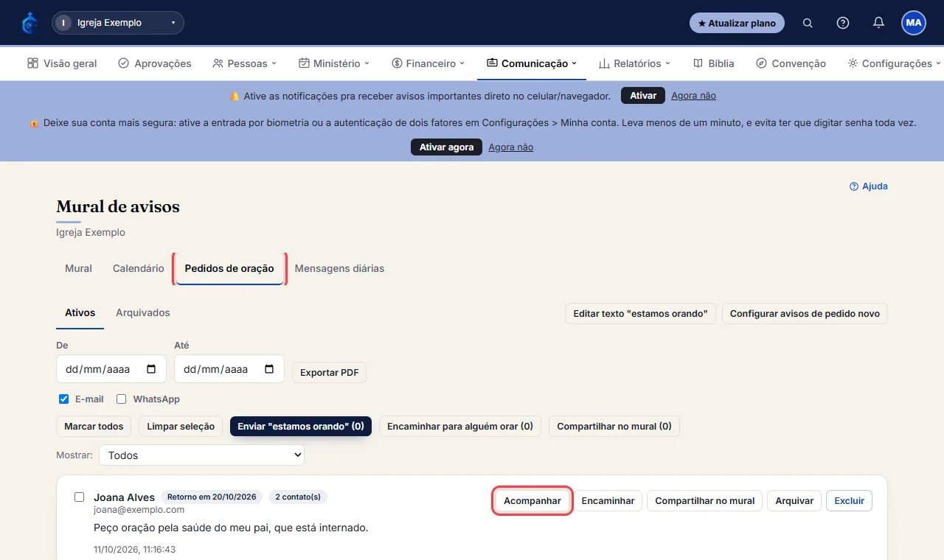Viewport: 944px width, 560px height.
Task: Open the help question mark icon
Action: (x=843, y=23)
